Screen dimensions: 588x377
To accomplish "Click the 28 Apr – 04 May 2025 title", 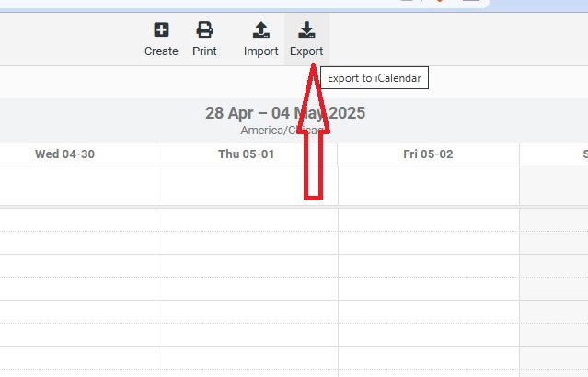I will click(285, 113).
